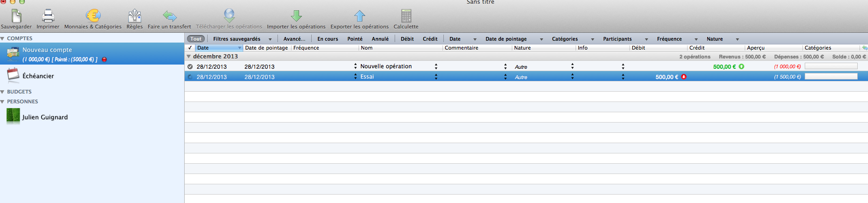Click the Avancé… filter button
Screen dimensions: 868x203
294,39
